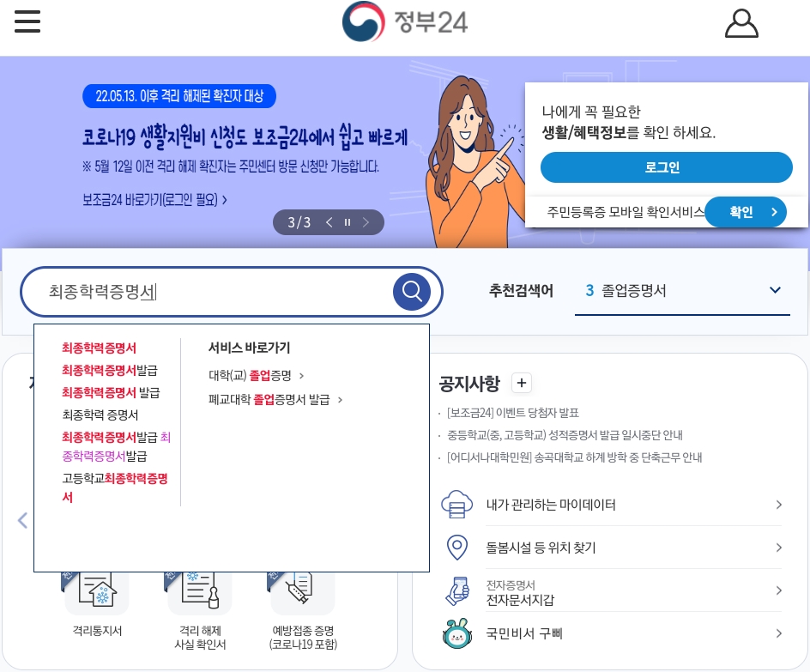810x672 pixels.
Task: Click the 3/3 slide counter
Action: pos(299,222)
